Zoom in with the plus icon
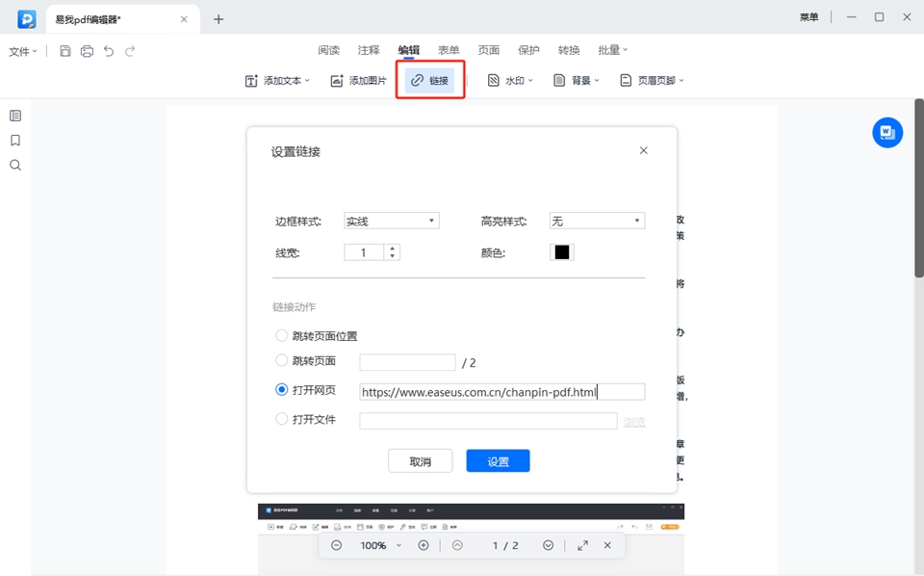Viewport: 924px width, 576px height. pos(423,545)
